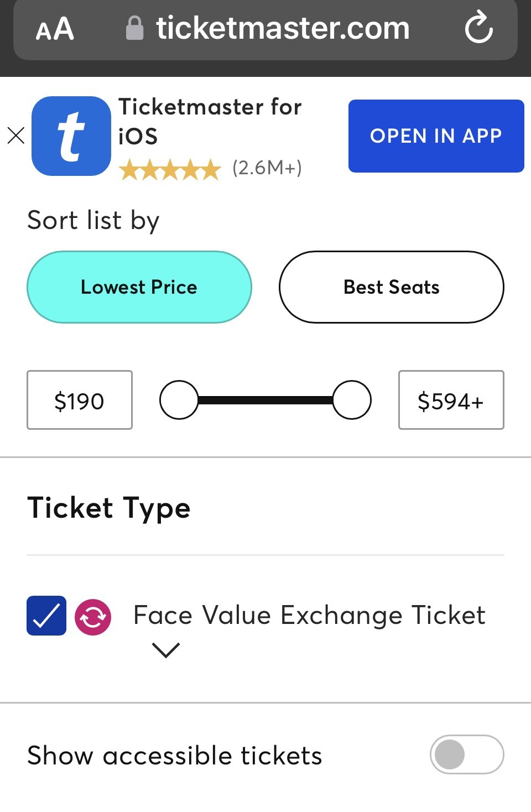
Task: Click the Face Value Exchange Ticket label
Action: (309, 615)
